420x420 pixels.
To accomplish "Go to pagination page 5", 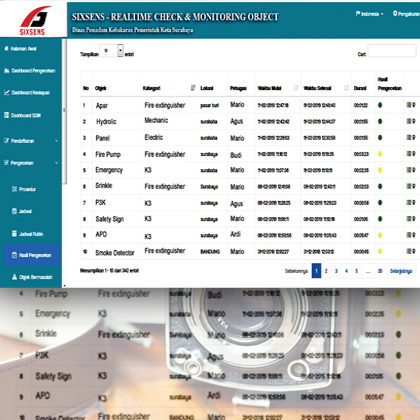I will tap(356, 271).
